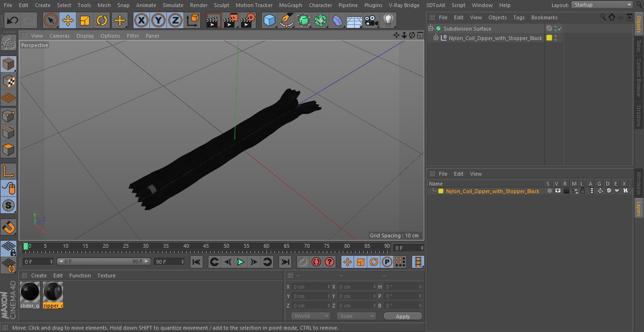
Task: Switch to Model mode
Action: 8,64
